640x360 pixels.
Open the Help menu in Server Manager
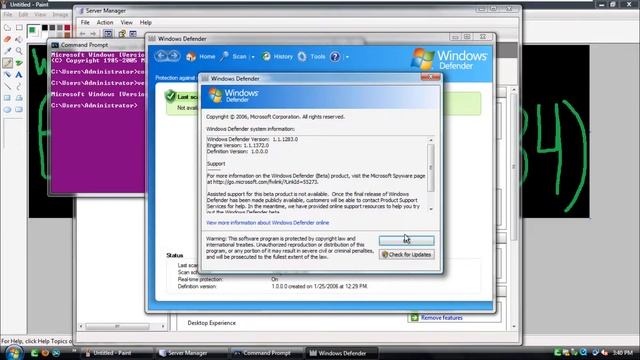pos(146,22)
